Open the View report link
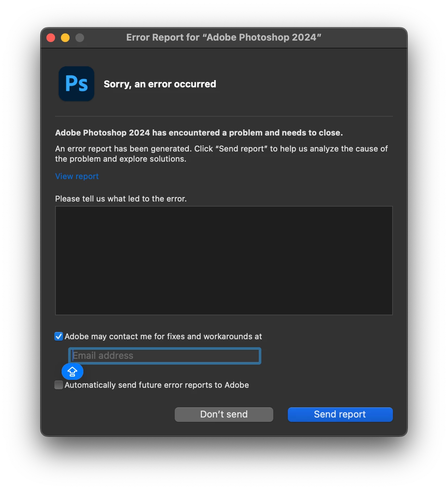The image size is (448, 490). [x=77, y=176]
